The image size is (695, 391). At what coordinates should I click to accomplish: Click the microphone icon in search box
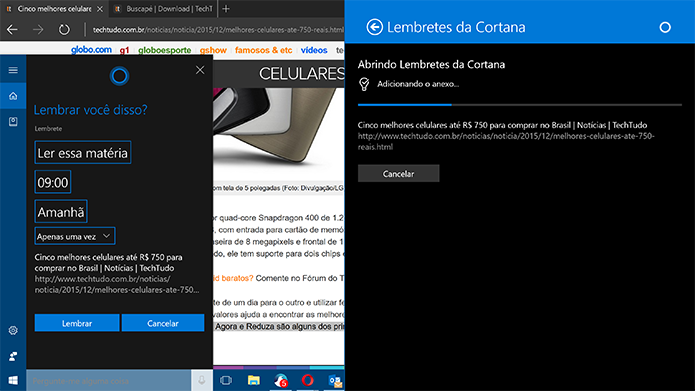[x=202, y=380]
